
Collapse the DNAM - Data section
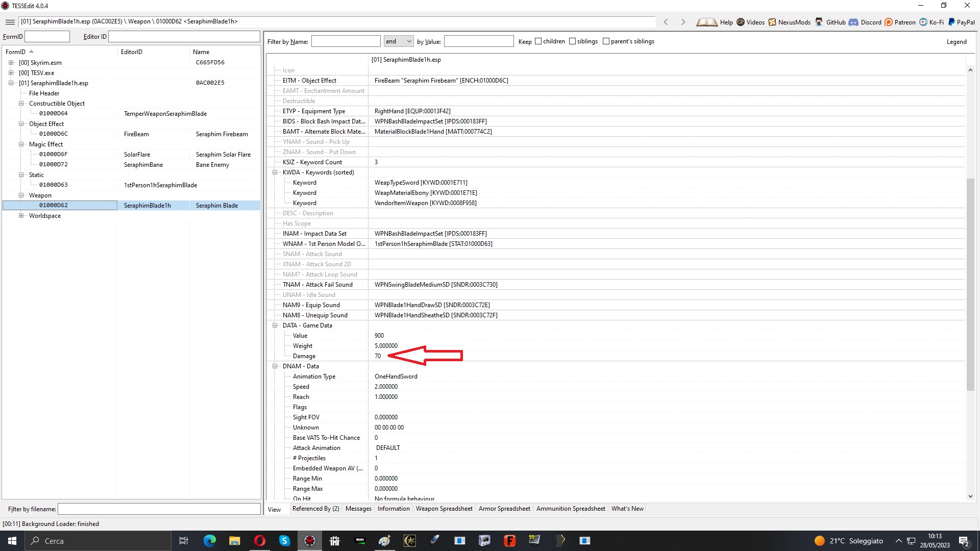275,366
